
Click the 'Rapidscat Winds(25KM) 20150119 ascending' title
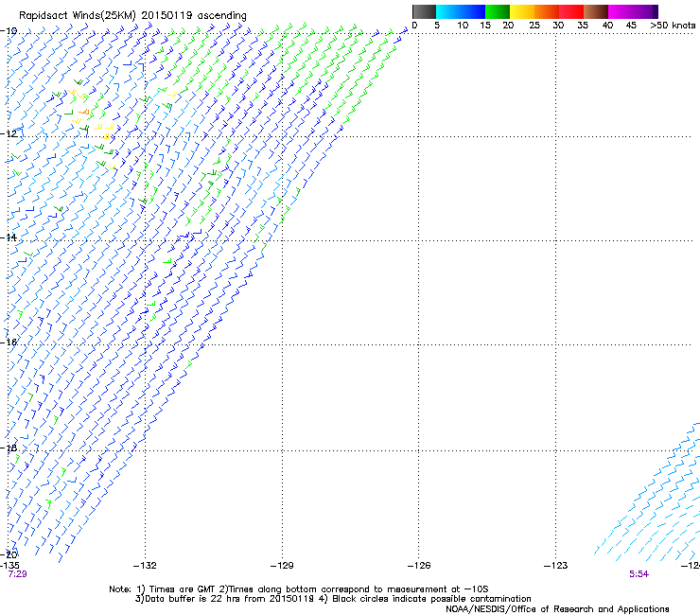point(132,16)
